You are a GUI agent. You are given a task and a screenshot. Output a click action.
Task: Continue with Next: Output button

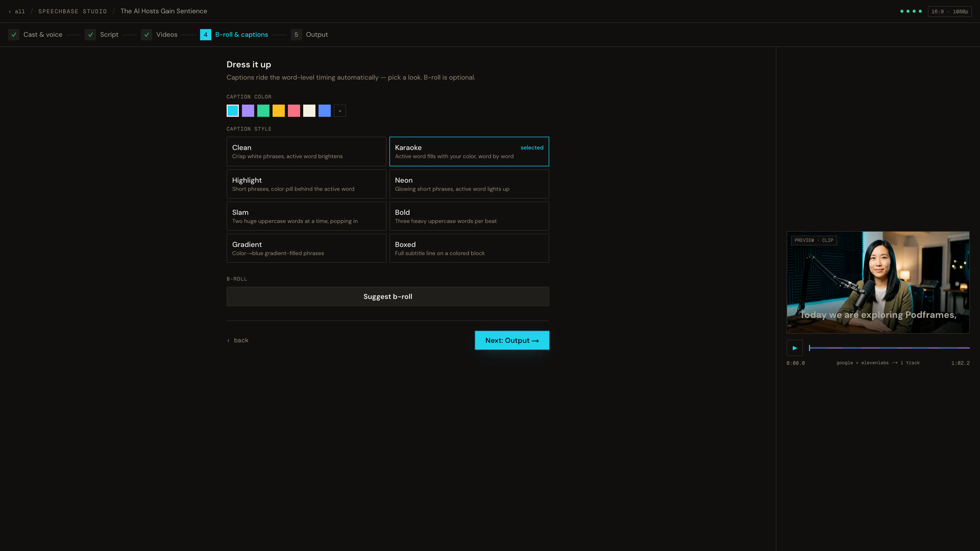click(512, 340)
